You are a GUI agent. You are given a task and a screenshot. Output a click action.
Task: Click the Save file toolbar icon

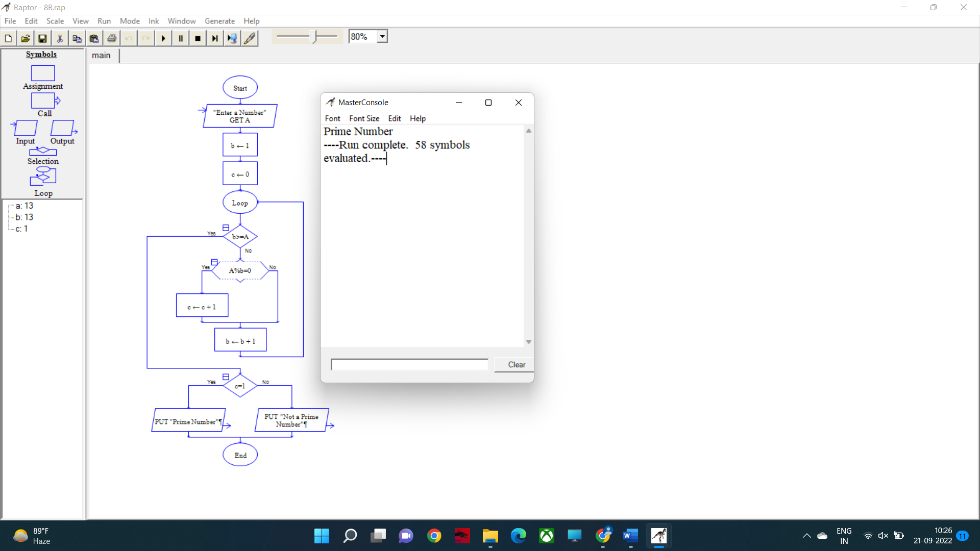point(42,38)
